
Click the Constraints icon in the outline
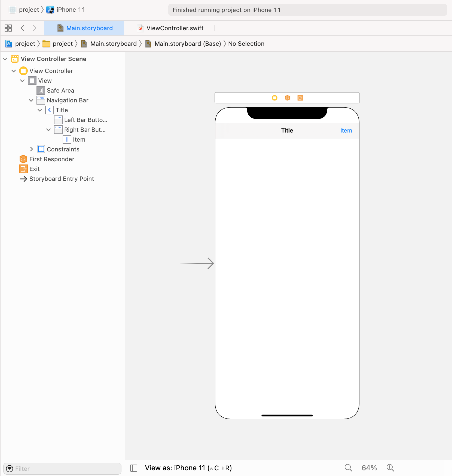41,149
